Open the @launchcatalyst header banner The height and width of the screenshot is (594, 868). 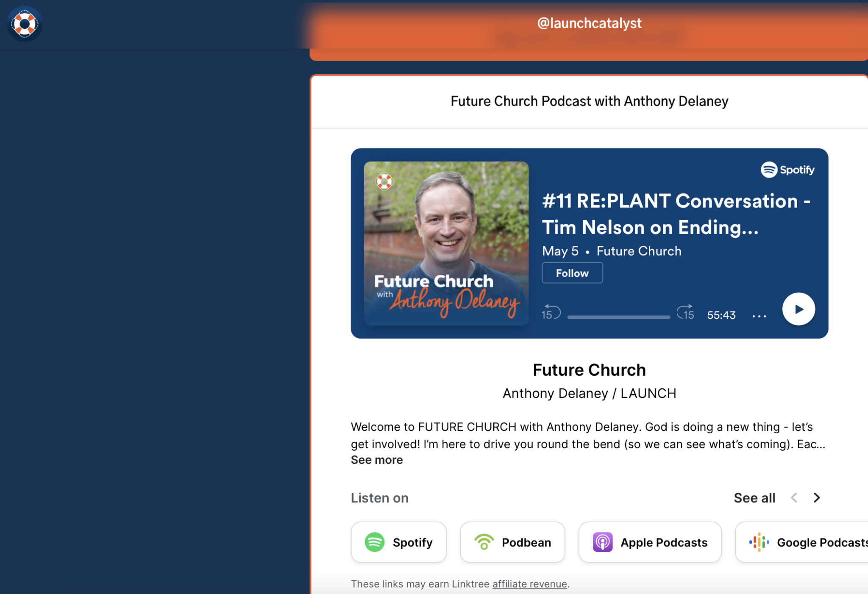589,23
